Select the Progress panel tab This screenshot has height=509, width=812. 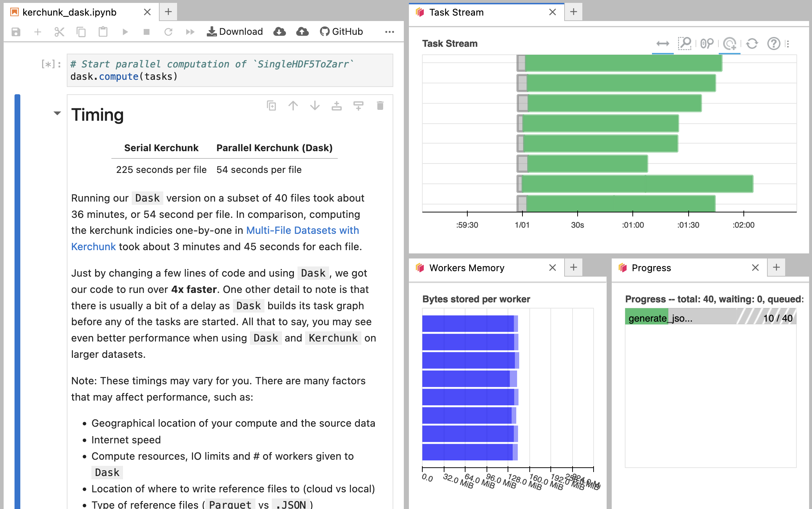tap(651, 268)
